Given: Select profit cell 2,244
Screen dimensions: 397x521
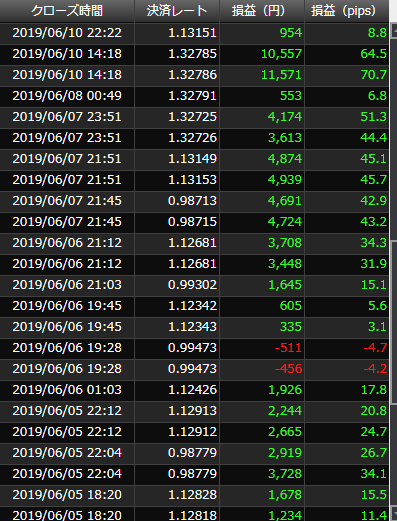Looking at the screenshot, I should [262, 411].
